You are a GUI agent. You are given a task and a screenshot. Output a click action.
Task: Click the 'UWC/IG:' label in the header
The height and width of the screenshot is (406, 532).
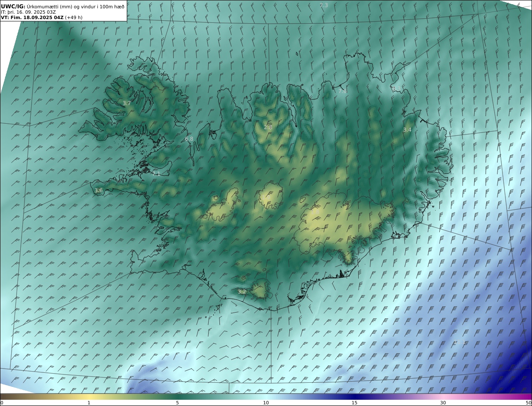pos(13,6)
